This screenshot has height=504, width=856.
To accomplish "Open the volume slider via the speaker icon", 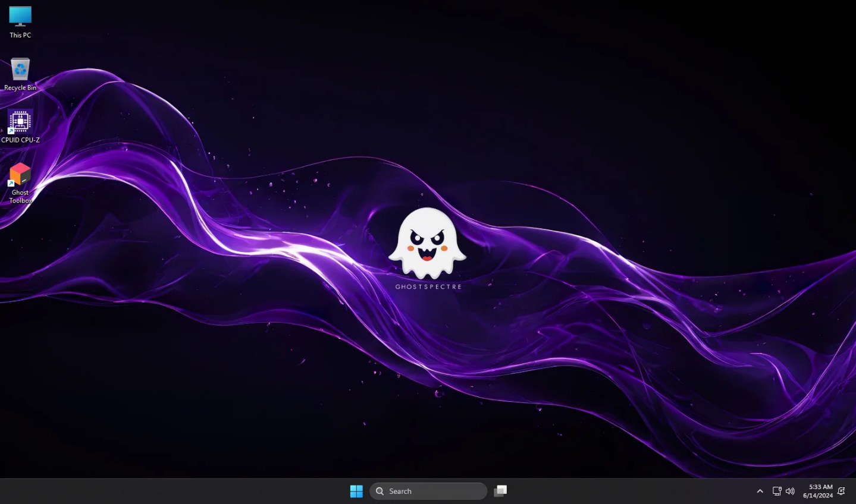I will point(789,491).
